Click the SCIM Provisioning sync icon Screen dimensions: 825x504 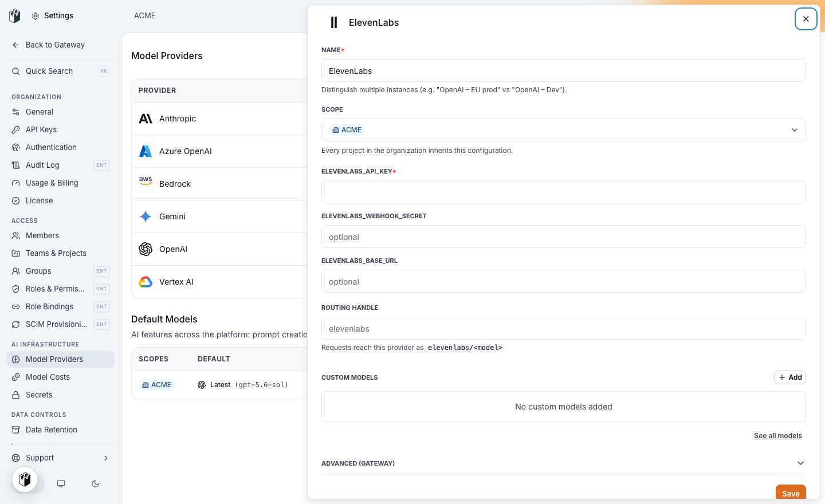[16, 324]
